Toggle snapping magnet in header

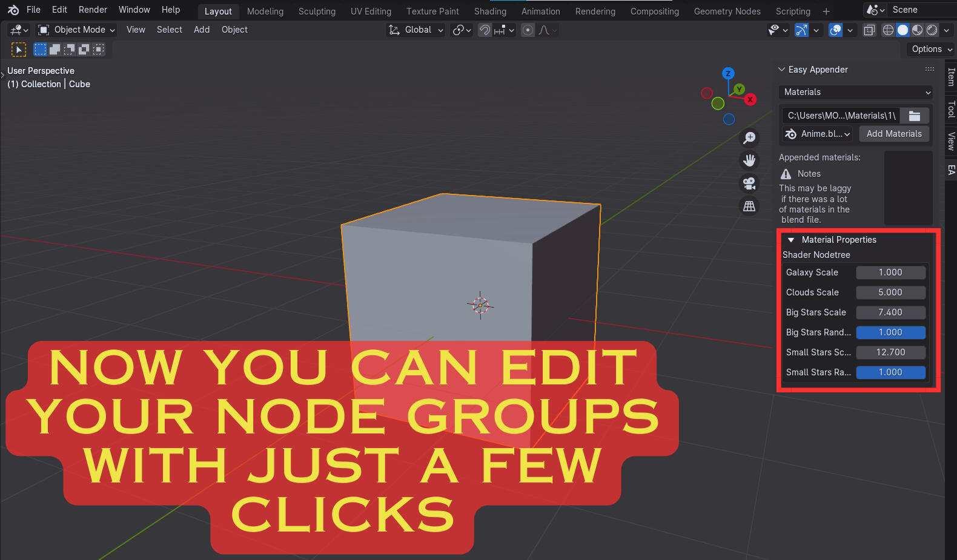[x=485, y=30]
